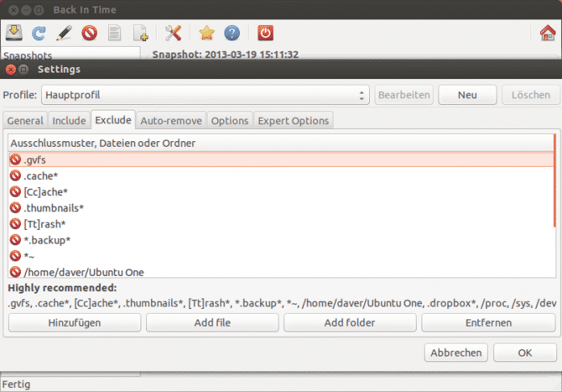Screen dimensions: 562x392
Task: Click the exclude list vertical scrollbar
Action: pyautogui.click(x=555, y=181)
